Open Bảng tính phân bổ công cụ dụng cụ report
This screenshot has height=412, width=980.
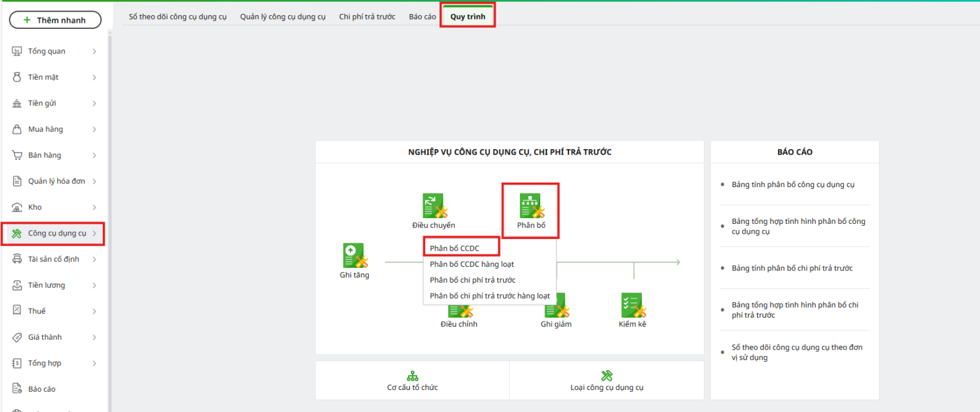pos(793,185)
